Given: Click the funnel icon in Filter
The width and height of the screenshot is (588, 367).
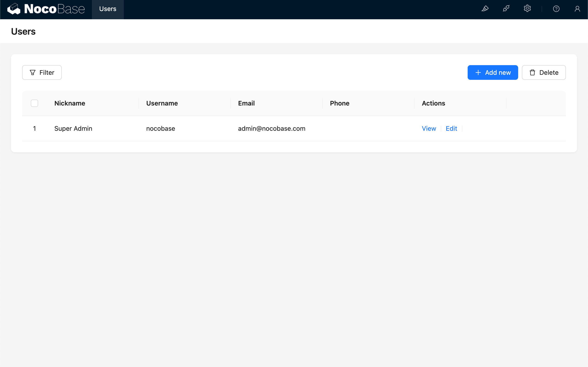Looking at the screenshot, I should [x=33, y=72].
